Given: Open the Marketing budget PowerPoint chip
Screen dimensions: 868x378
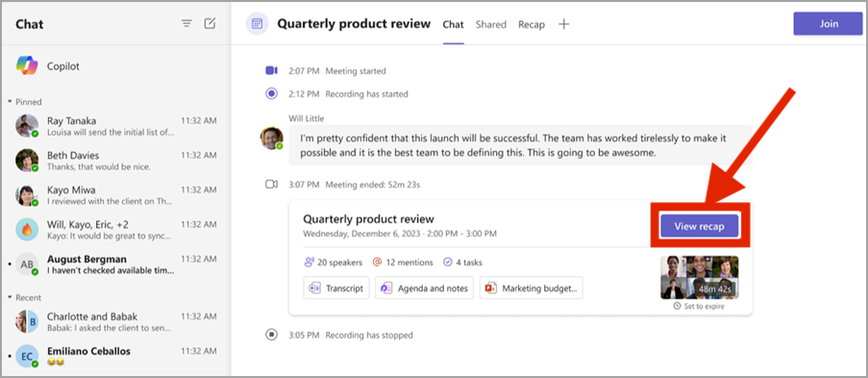Looking at the screenshot, I should [x=531, y=289].
